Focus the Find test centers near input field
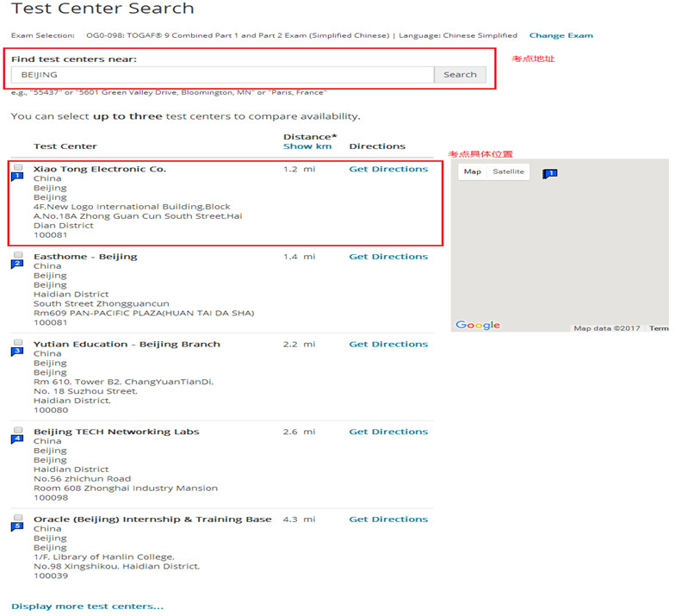This screenshot has width=675, height=616. click(x=222, y=74)
